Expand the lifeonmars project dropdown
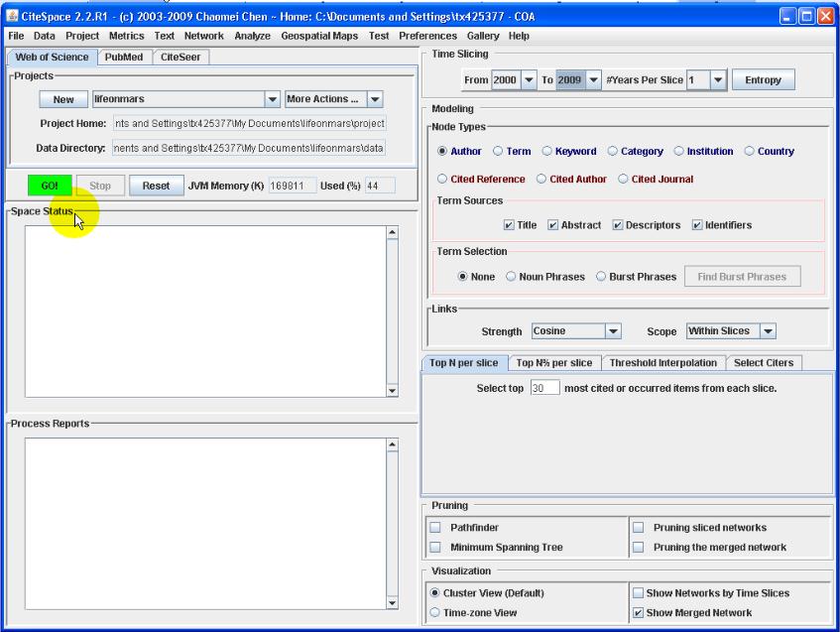 click(272, 99)
